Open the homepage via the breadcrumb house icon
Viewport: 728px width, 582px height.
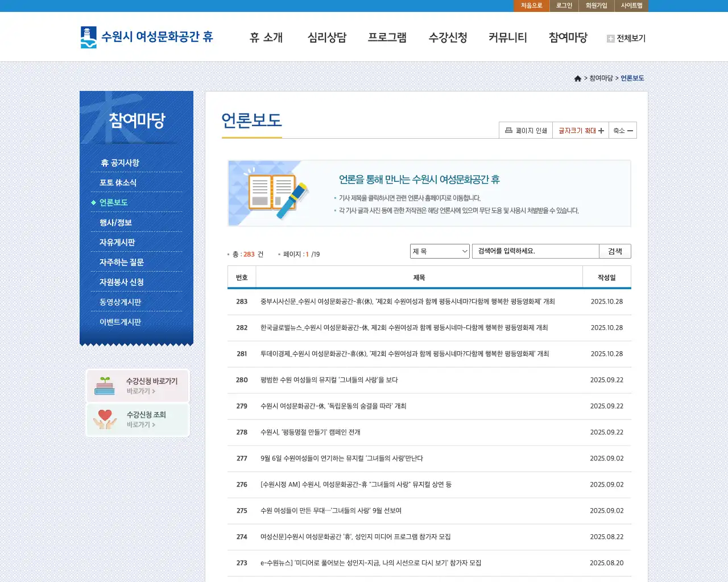577,78
